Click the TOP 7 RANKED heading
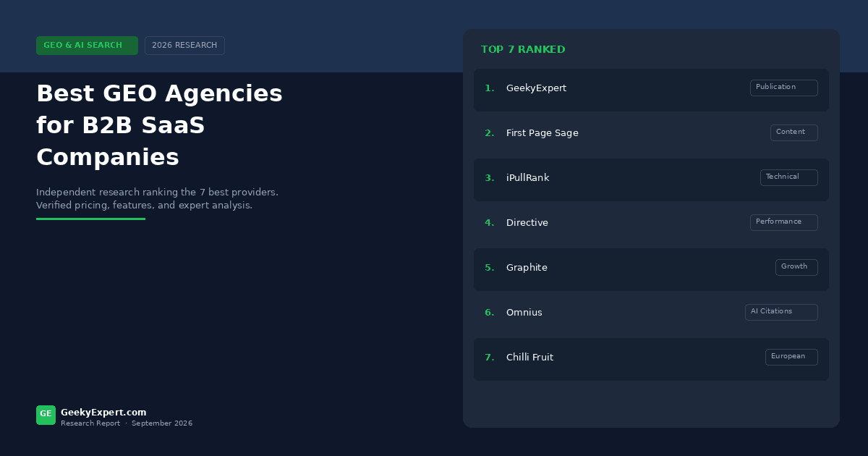 (x=523, y=50)
